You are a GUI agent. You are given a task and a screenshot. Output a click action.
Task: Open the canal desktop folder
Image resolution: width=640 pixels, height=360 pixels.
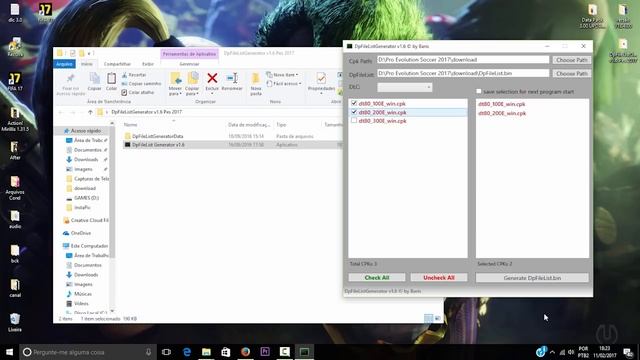(15, 288)
